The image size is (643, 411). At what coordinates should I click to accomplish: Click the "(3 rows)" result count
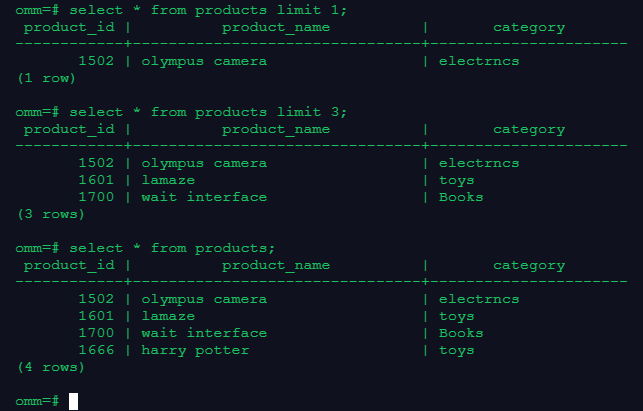click(x=50, y=213)
